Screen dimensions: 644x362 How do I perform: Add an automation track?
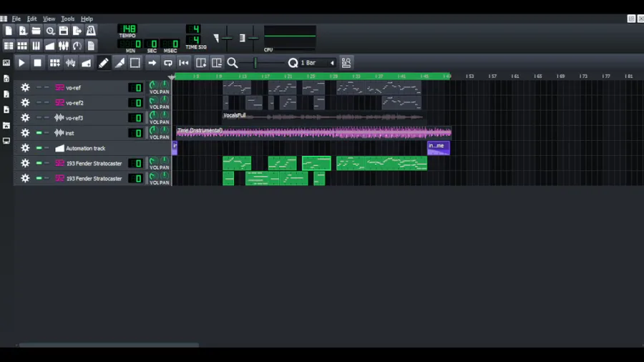87,63
